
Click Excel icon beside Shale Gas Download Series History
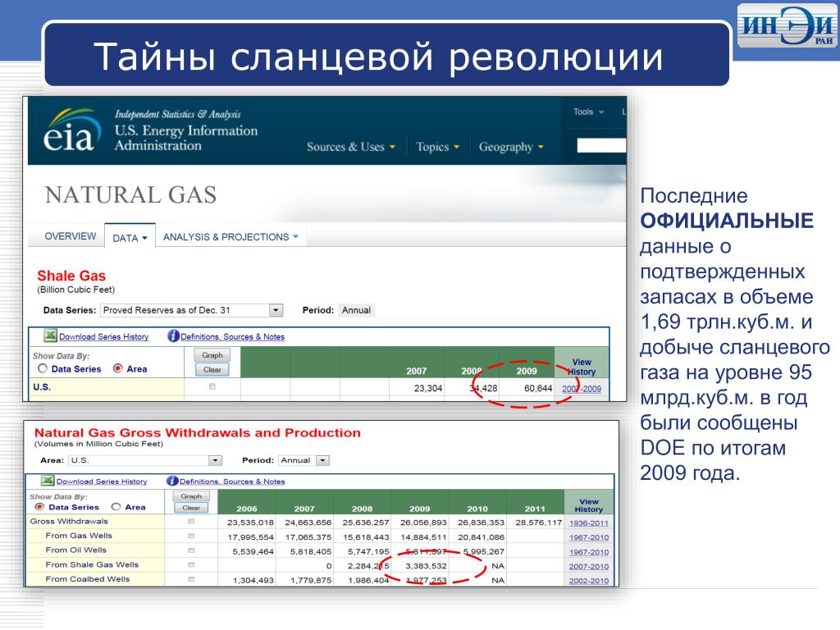(50, 336)
